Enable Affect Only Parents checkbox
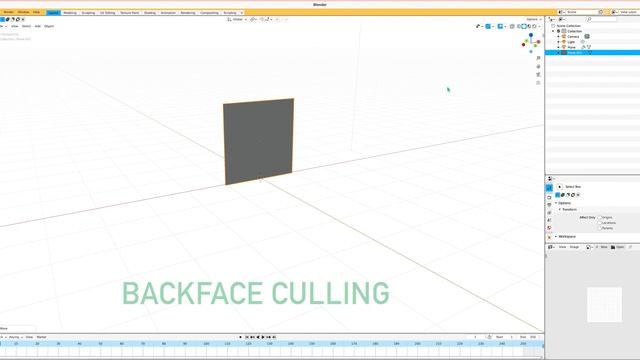The image size is (640, 360). [x=600, y=228]
